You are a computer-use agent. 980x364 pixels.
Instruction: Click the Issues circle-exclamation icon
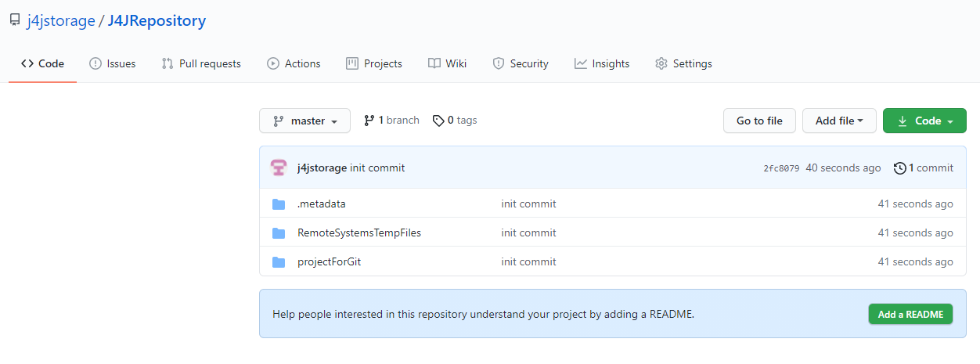click(x=95, y=63)
